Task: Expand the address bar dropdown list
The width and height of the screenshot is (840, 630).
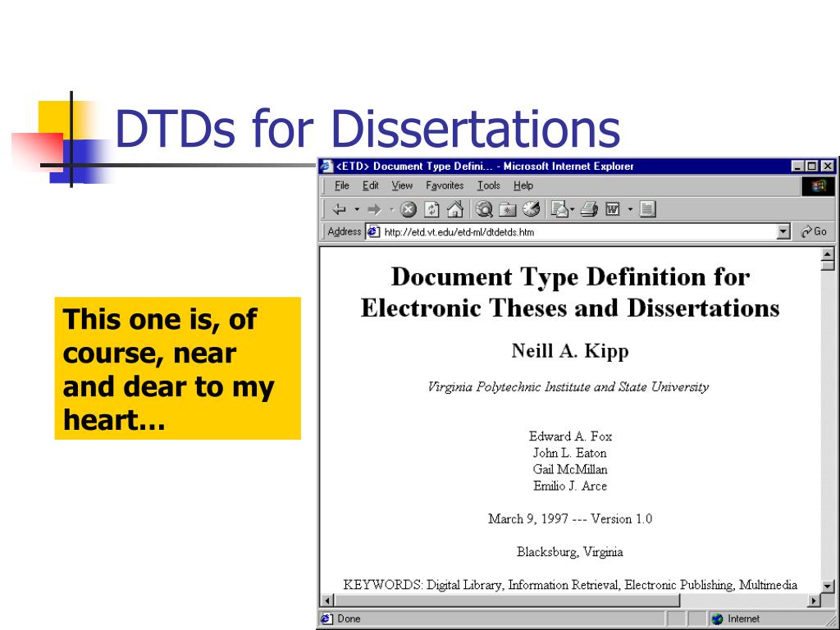Action: [783, 232]
